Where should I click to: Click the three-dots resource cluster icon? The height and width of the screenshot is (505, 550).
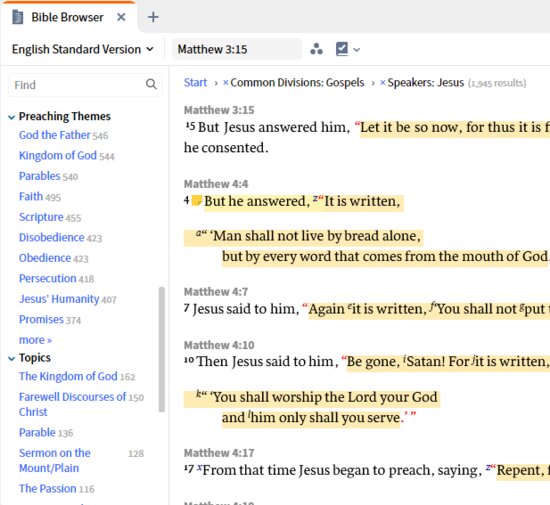point(316,49)
